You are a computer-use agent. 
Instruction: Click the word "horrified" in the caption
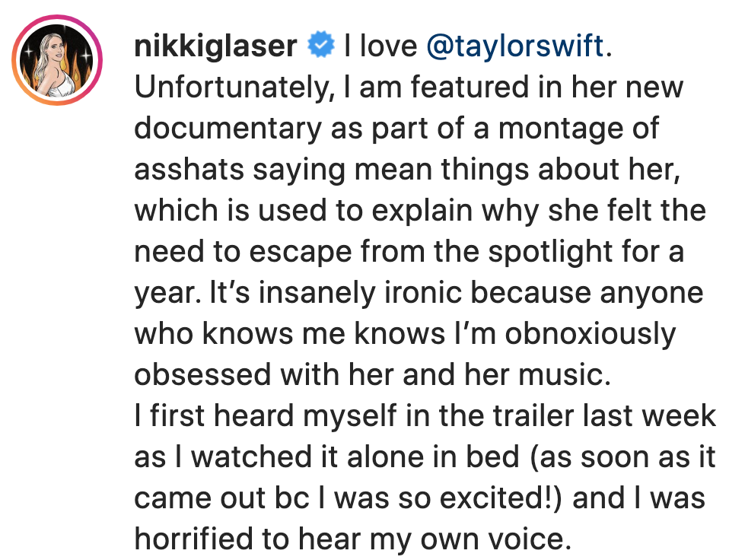[193, 539]
